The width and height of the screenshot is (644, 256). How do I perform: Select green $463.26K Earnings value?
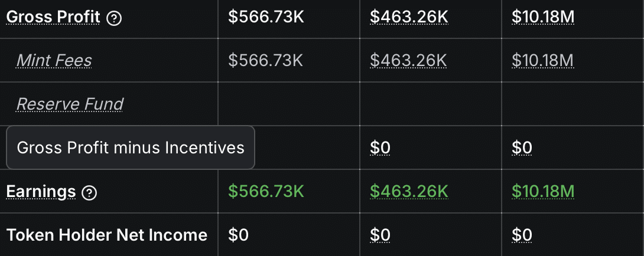409,192
